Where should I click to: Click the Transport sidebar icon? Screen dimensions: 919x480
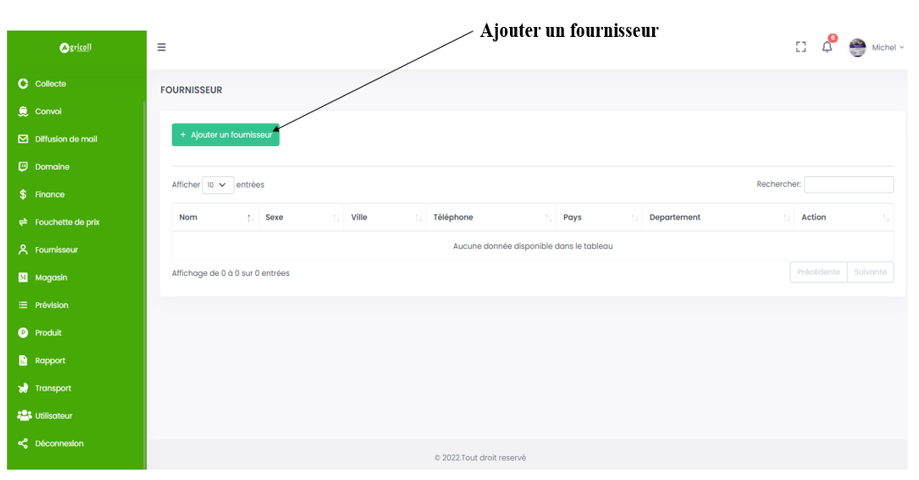pyautogui.click(x=23, y=388)
